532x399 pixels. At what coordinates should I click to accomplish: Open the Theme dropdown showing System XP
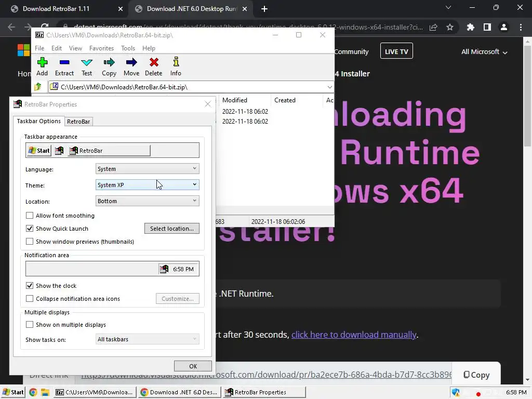147,184
